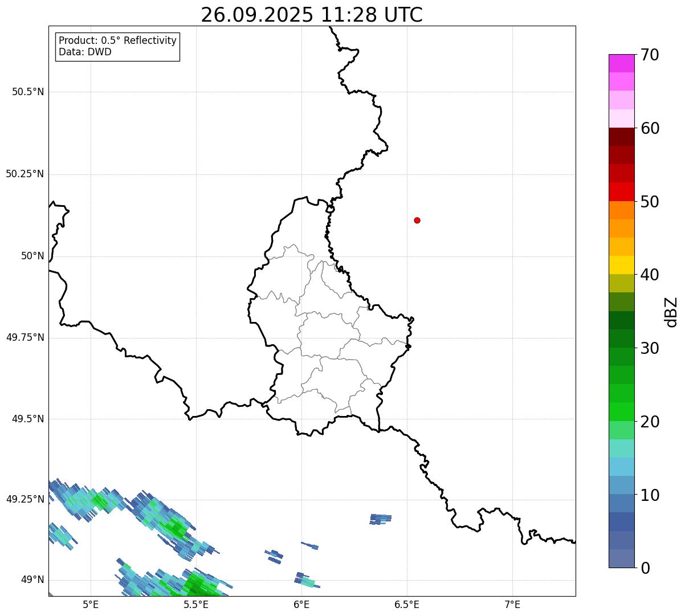The width and height of the screenshot is (685, 616).
Task: Click the 7°E longitude label
Action: point(512,604)
